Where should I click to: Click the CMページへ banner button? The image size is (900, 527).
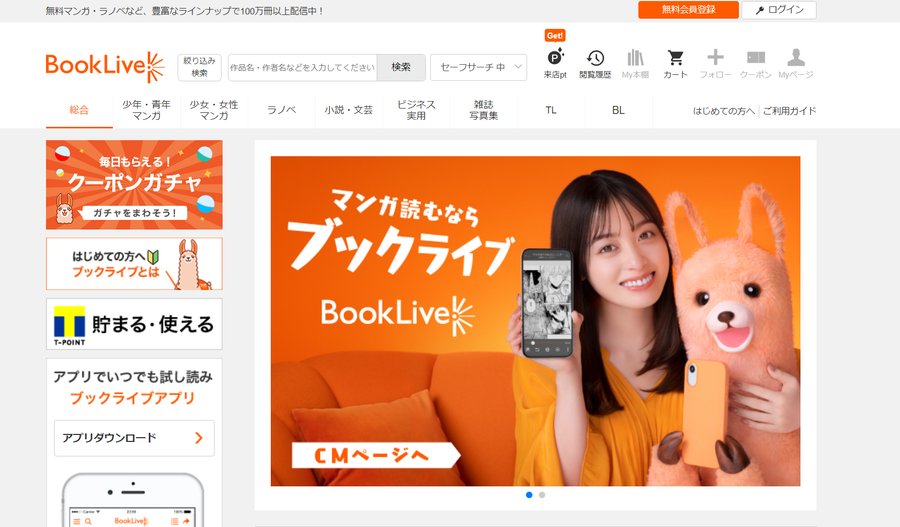(x=375, y=455)
